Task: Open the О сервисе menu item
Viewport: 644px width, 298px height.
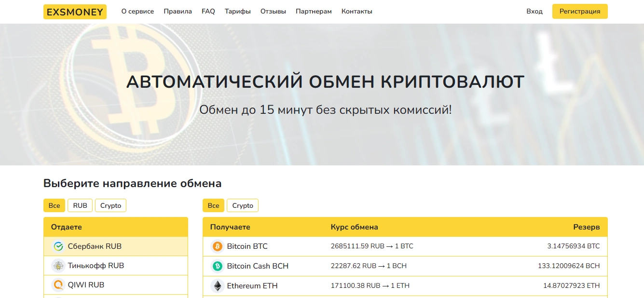Action: (137, 12)
